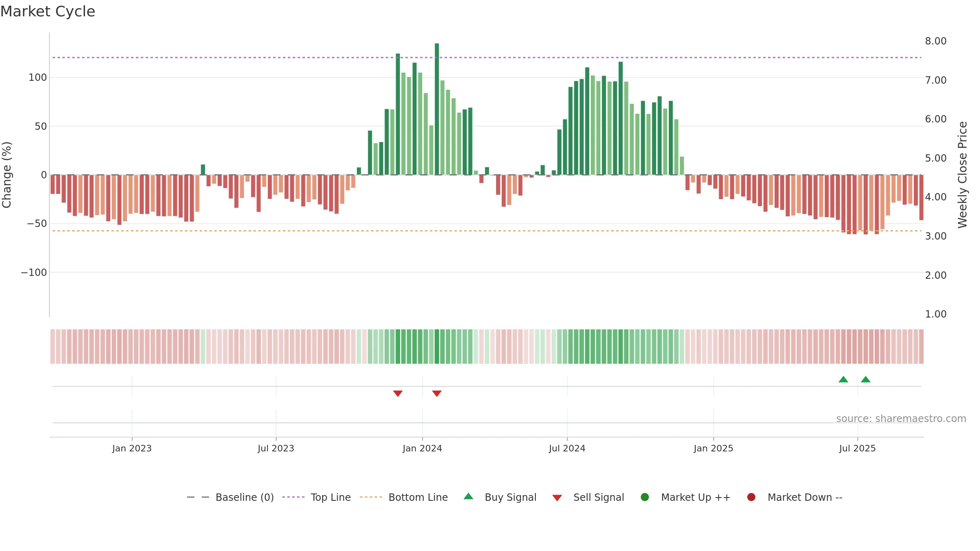
Task: Click the 100 change axis value
Action: (x=38, y=78)
